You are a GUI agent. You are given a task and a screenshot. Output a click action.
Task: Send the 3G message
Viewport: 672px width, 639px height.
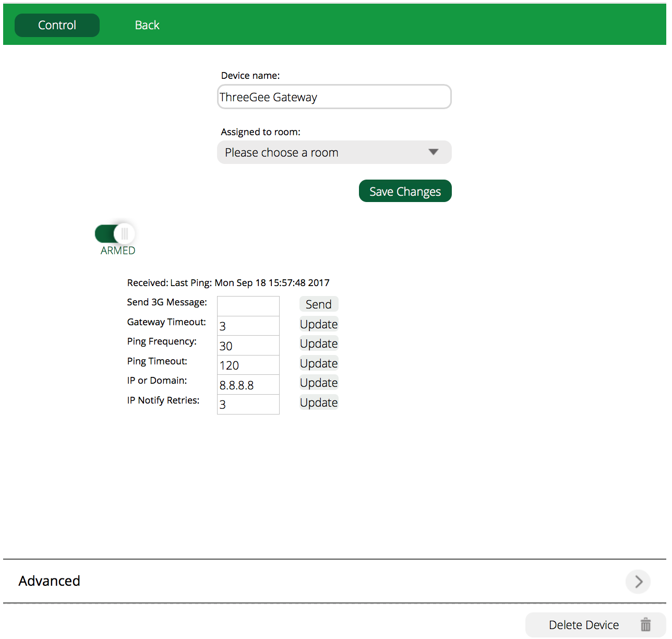[319, 304]
